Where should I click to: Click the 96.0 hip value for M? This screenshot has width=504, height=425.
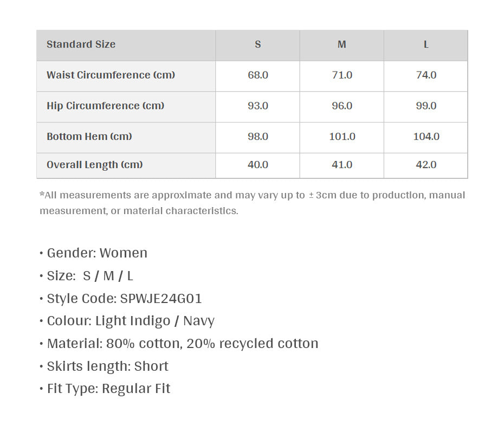342,106
